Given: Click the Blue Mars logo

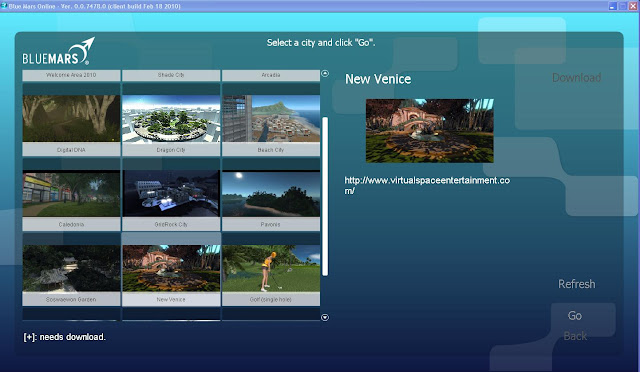Looking at the screenshot, I should (x=58, y=51).
